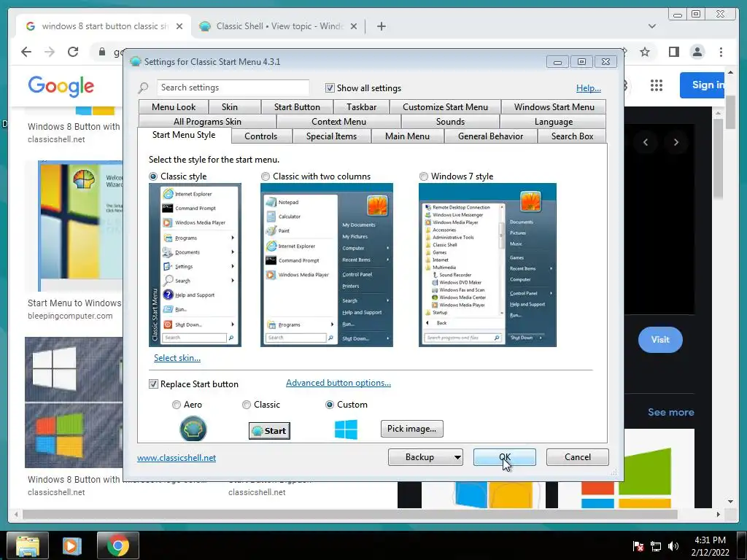Open a new Chrome tab
Viewport: 747px width, 560px height.
[x=381, y=26]
